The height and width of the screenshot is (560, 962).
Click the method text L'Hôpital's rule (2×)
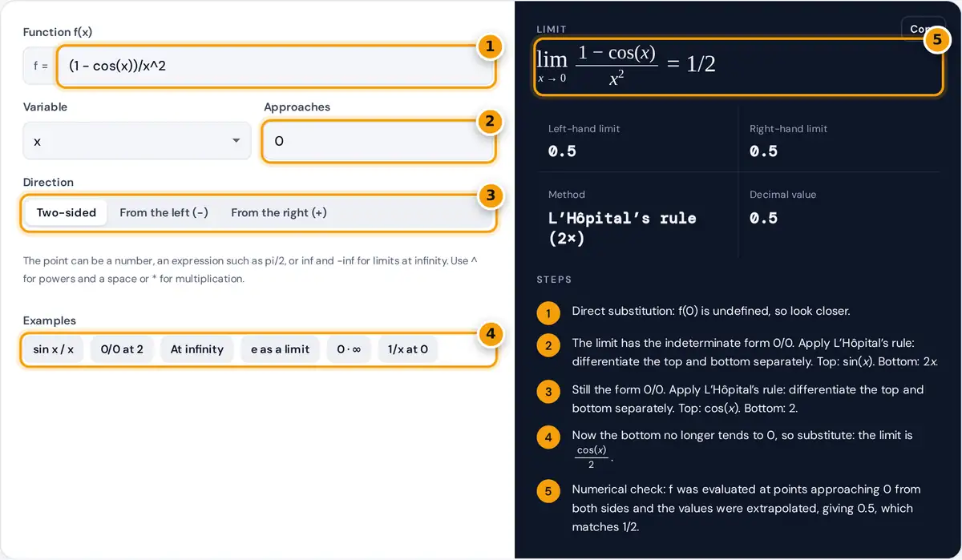click(622, 228)
